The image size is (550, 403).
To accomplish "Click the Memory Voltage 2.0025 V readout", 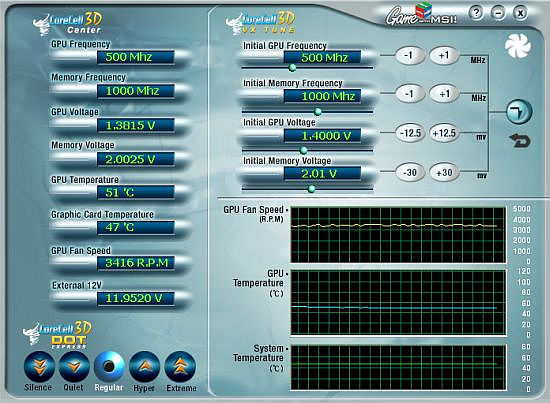I will pos(135,159).
